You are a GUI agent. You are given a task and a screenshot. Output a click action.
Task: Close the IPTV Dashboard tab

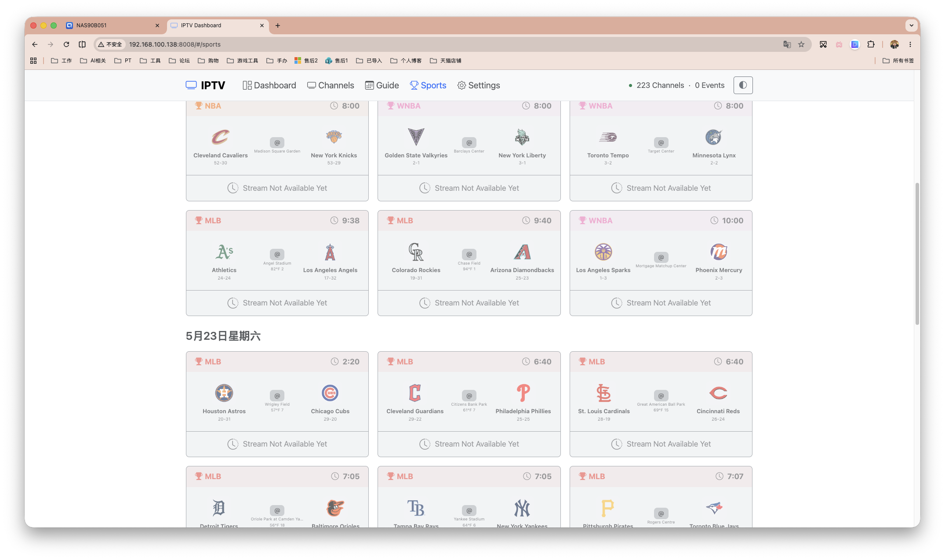pyautogui.click(x=262, y=25)
